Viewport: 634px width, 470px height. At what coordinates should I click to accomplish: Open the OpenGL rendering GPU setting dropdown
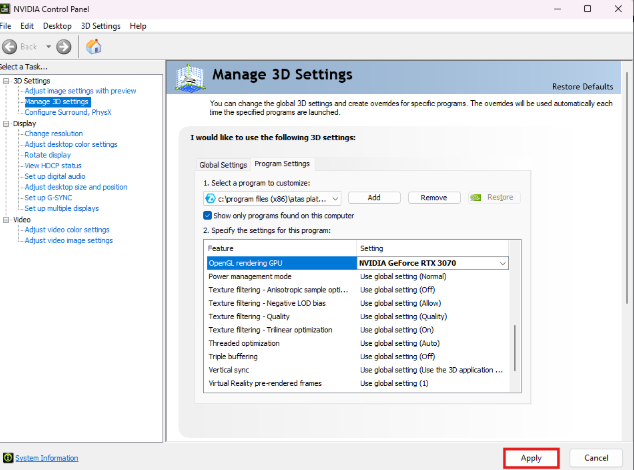[x=503, y=263]
